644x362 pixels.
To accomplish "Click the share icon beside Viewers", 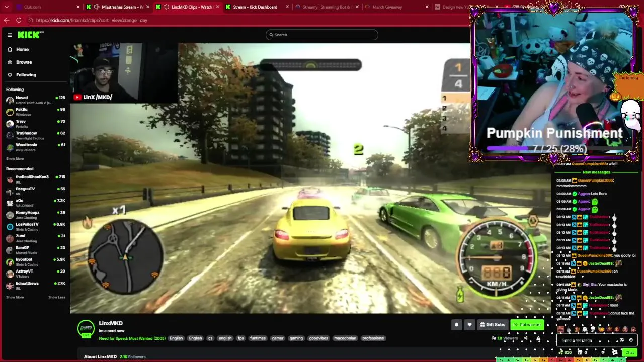I will point(526,338).
